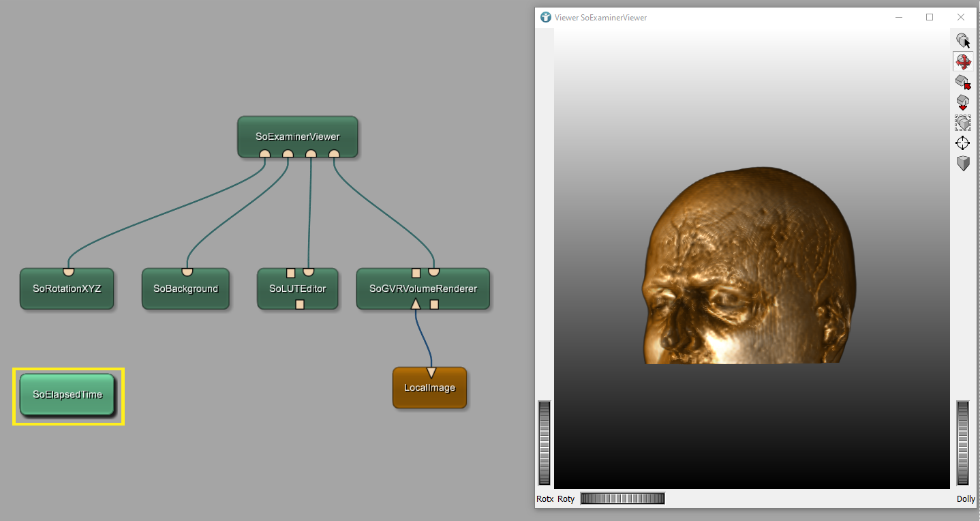Select the SoExaminerViewer module node
980x521 pixels.
(297, 136)
